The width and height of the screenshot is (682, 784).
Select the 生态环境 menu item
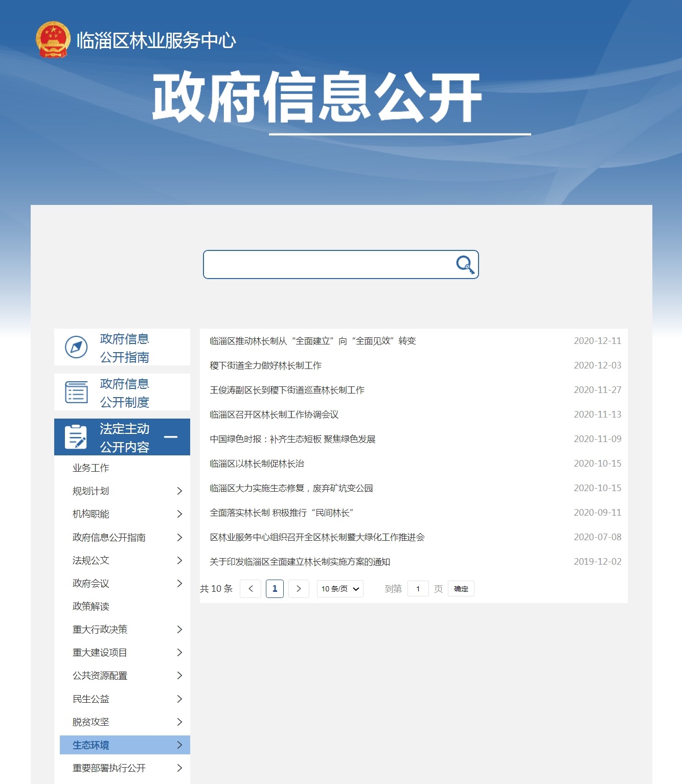point(91,745)
